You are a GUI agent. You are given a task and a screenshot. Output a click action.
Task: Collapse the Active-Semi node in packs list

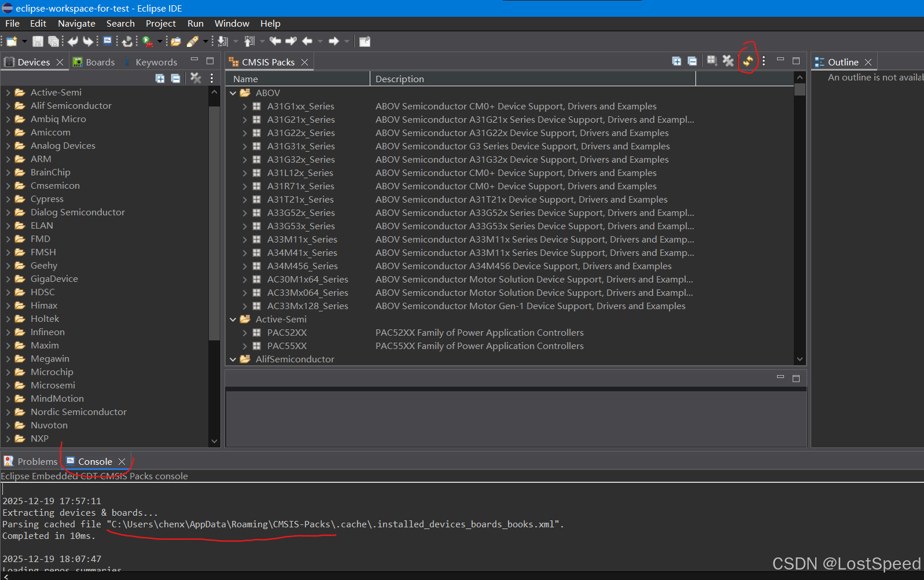(233, 319)
